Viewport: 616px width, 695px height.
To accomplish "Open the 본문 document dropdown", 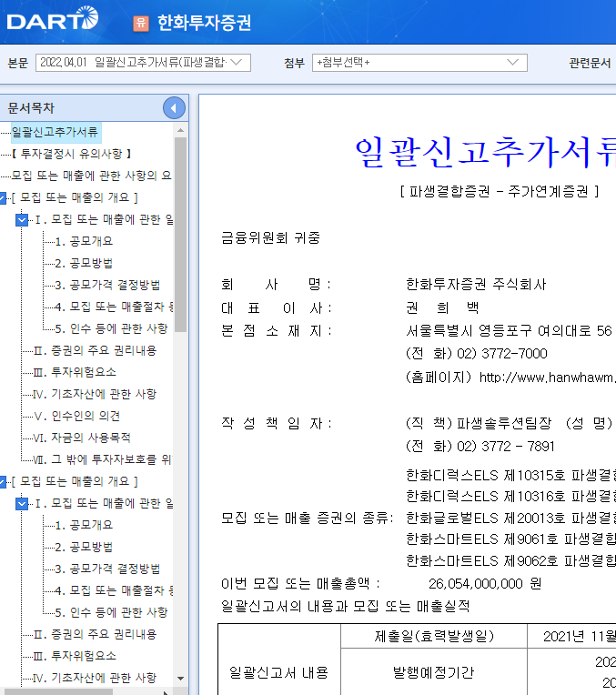I will click(143, 63).
